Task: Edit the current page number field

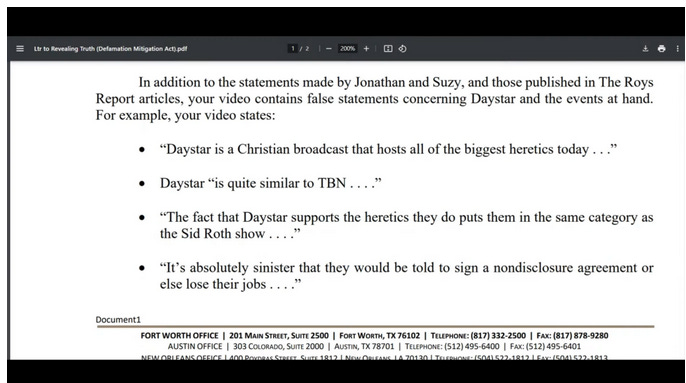Action: tap(293, 49)
